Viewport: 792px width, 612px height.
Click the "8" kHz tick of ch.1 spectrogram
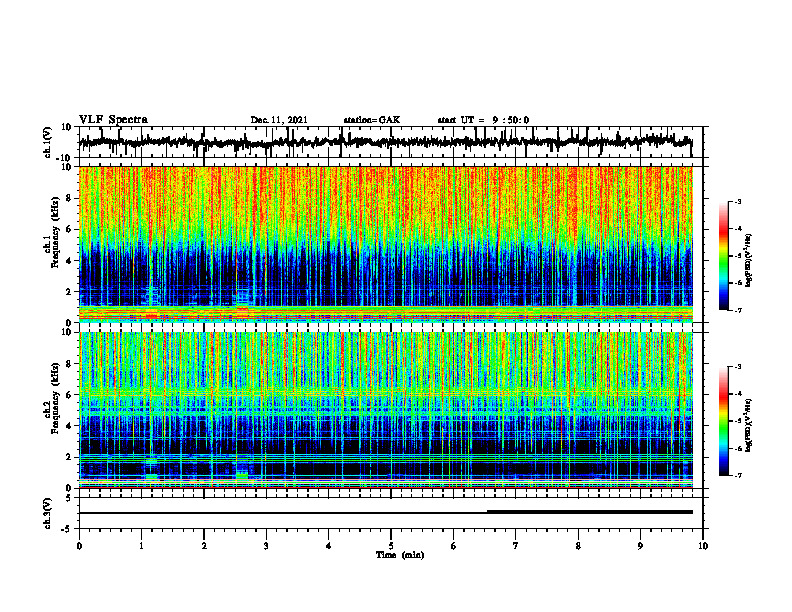71,198
